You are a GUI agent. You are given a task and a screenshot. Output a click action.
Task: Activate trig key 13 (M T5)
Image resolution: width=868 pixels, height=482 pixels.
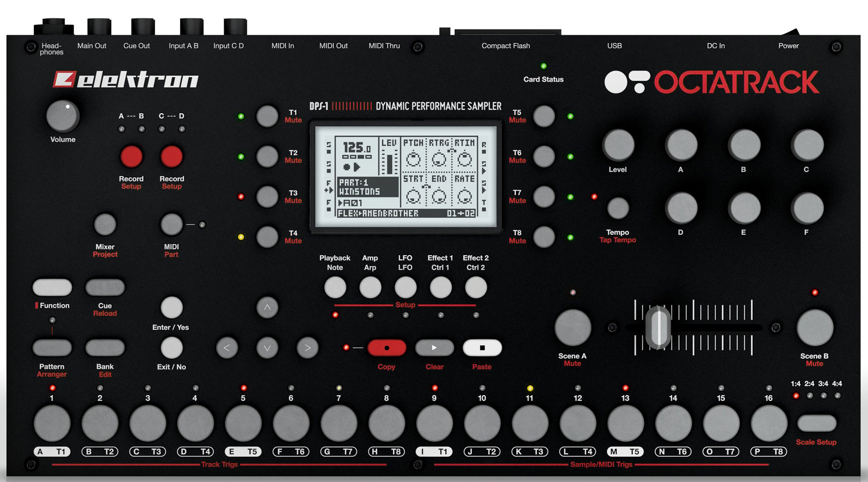626,423
